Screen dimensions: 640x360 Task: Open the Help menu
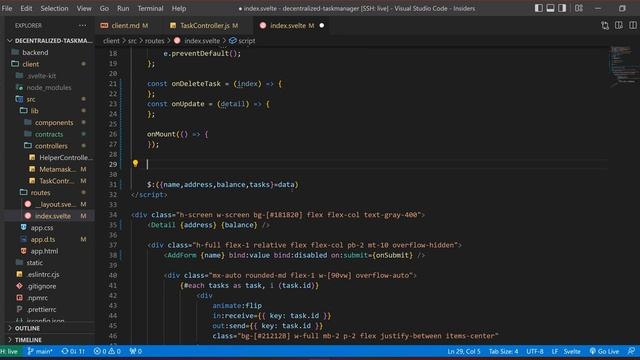click(179, 8)
